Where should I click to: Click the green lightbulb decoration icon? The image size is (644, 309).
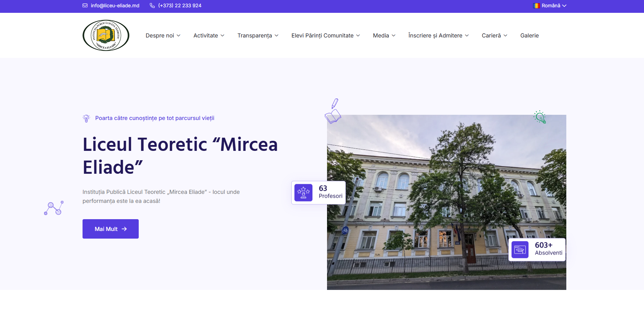click(540, 117)
